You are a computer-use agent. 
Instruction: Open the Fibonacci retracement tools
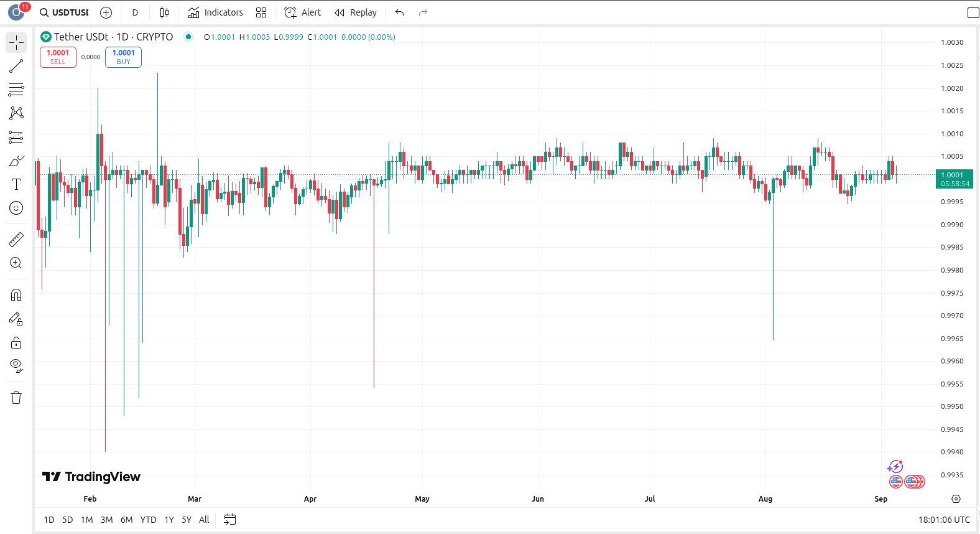[16, 90]
